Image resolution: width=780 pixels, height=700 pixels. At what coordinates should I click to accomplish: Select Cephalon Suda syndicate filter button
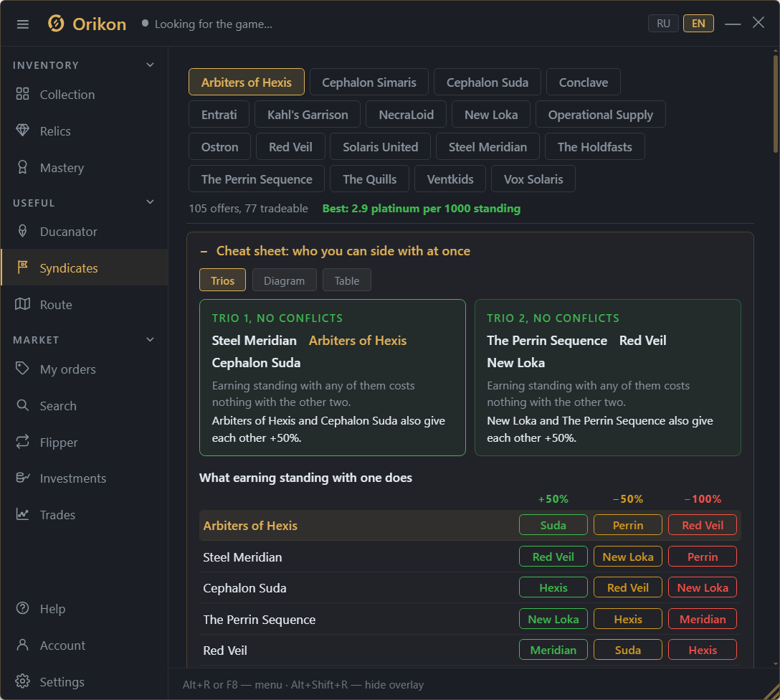click(x=487, y=82)
